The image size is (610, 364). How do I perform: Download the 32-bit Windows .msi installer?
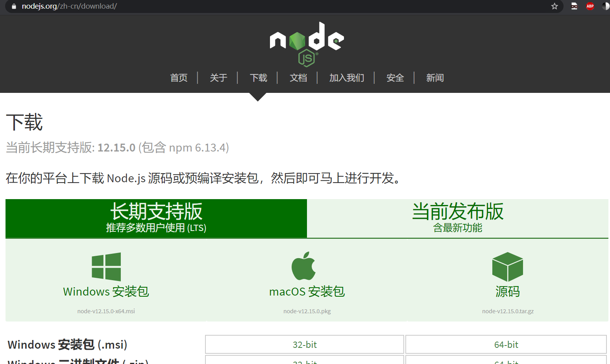click(305, 345)
